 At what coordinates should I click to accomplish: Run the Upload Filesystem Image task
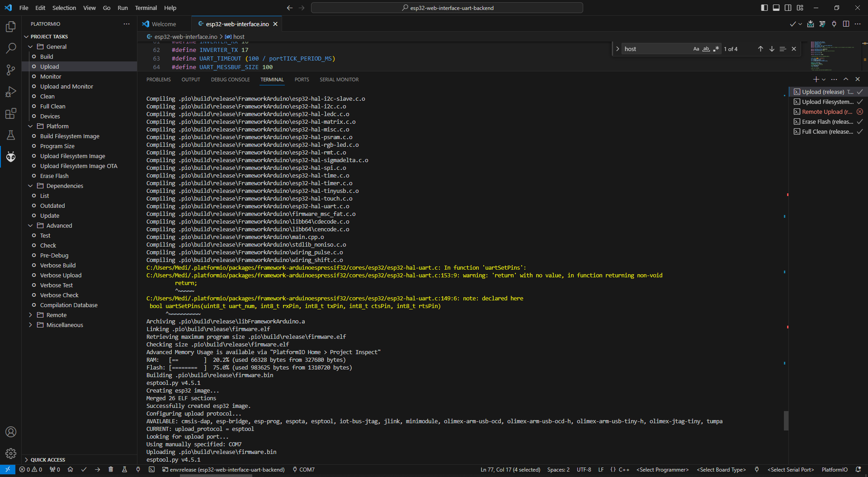(x=72, y=156)
